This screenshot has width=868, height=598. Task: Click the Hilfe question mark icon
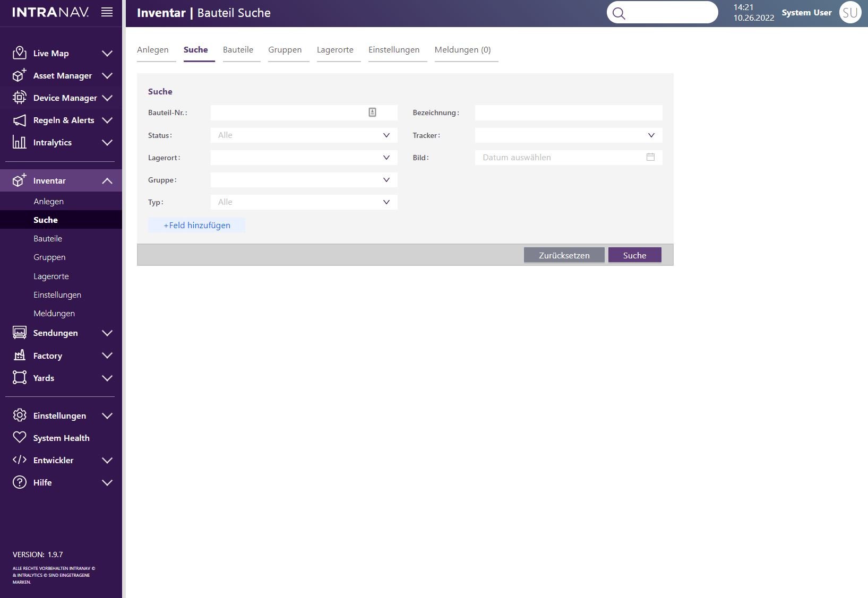(20, 482)
